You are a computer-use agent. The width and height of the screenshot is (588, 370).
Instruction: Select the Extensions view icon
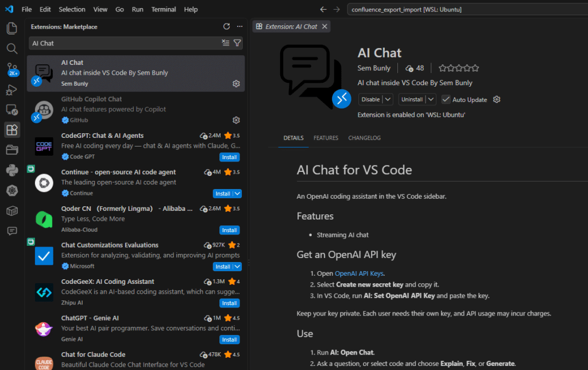tap(12, 130)
